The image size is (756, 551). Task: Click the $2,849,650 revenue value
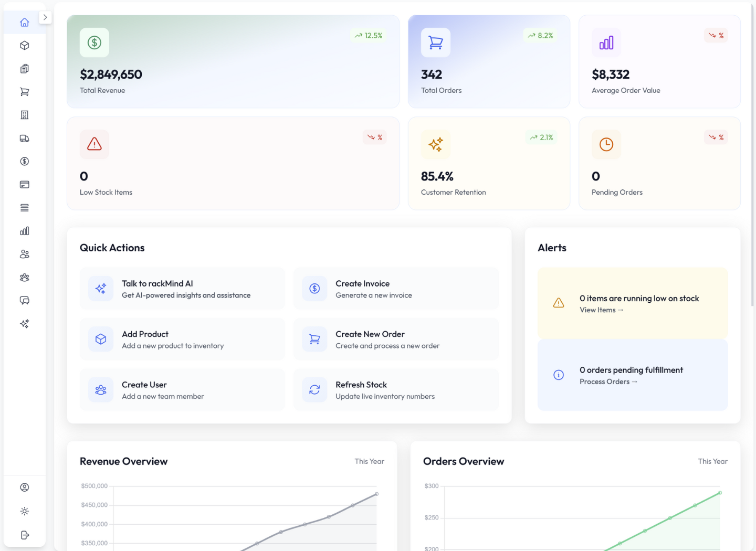click(x=111, y=75)
